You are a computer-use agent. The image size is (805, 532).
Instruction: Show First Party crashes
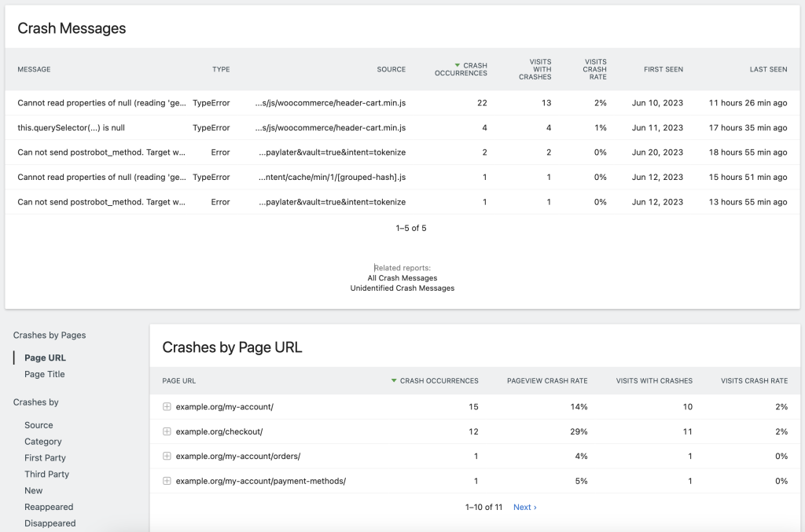pos(45,458)
